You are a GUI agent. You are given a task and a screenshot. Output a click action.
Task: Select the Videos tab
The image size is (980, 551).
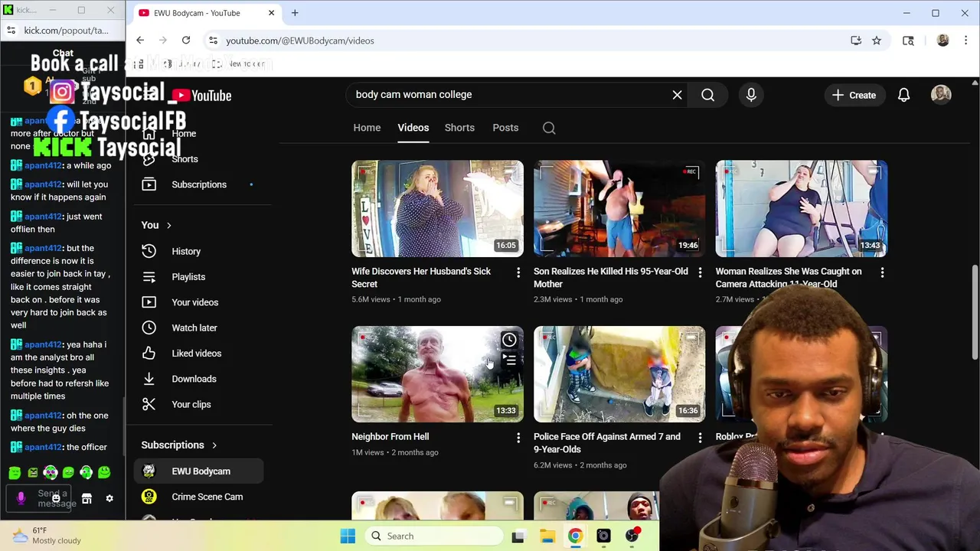click(x=413, y=128)
